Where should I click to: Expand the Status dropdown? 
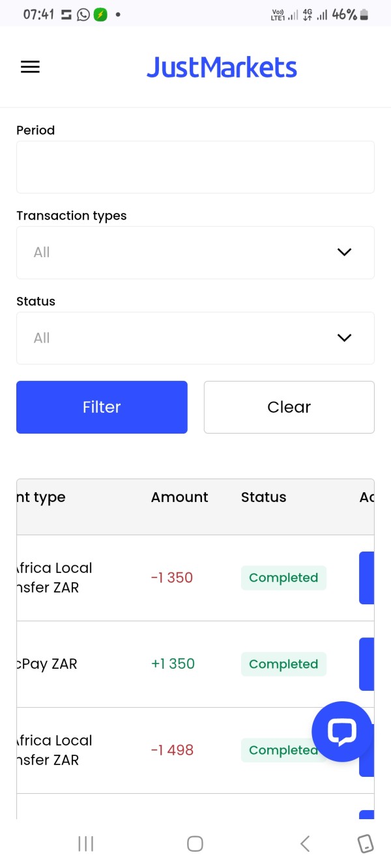195,338
